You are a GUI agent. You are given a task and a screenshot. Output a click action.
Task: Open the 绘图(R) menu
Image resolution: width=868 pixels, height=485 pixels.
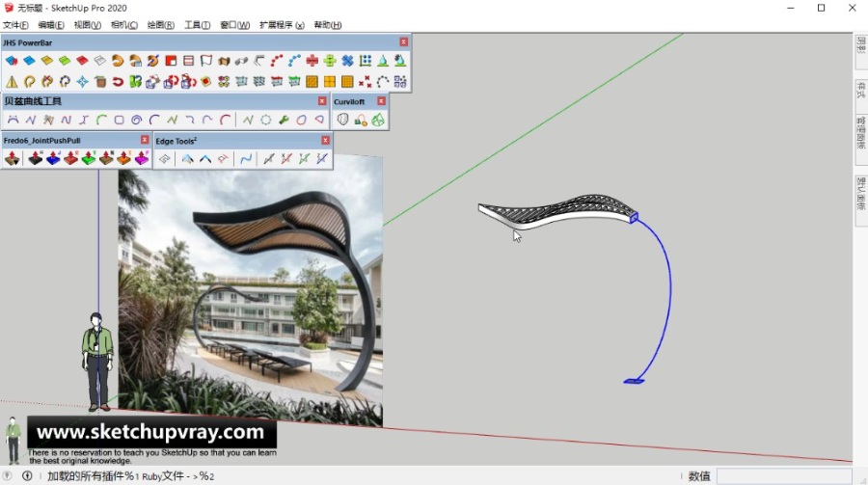click(160, 25)
